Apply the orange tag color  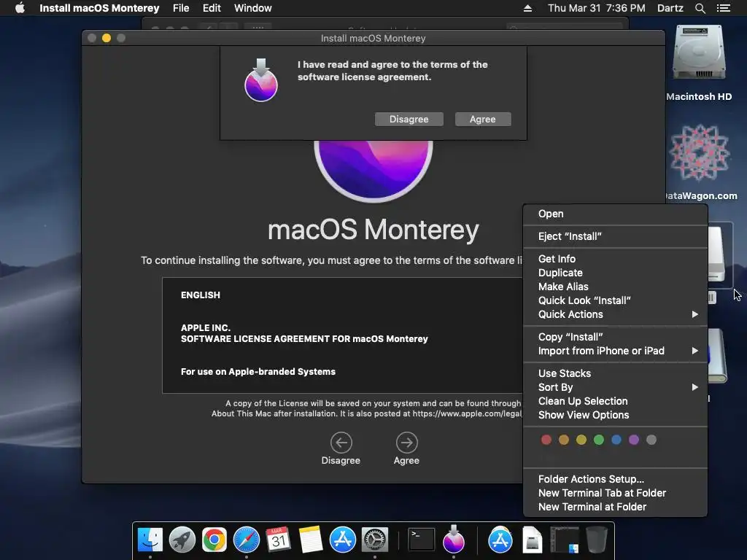[564, 440]
